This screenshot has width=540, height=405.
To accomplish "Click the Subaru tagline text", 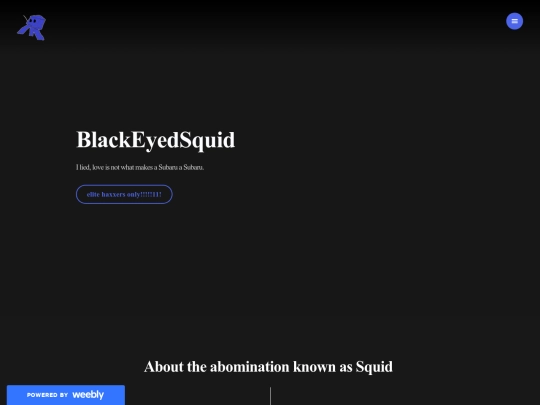I will coord(140,167).
